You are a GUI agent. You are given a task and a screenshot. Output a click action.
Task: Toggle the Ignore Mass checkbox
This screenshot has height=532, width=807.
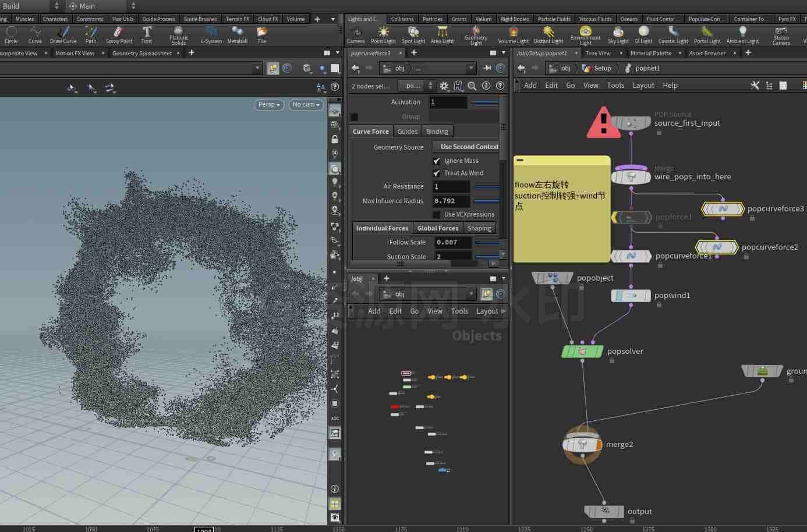pos(437,161)
